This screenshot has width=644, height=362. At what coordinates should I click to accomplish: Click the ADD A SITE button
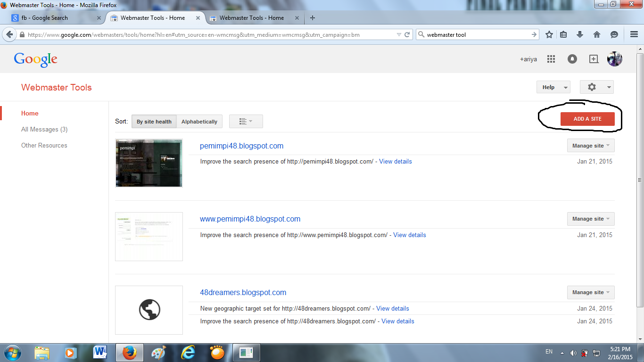point(587,119)
